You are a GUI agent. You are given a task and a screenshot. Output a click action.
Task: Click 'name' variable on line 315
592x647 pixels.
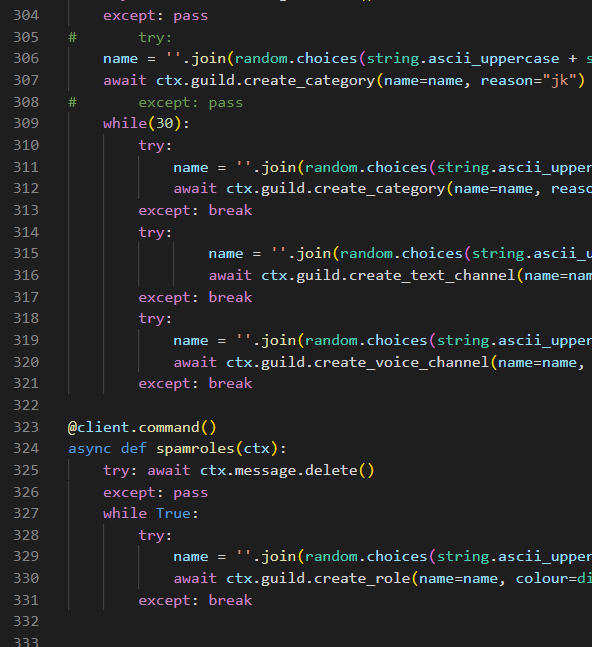(226, 253)
